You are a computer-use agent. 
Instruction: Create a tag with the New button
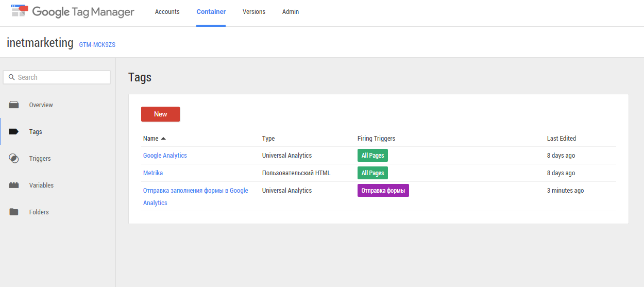160,114
